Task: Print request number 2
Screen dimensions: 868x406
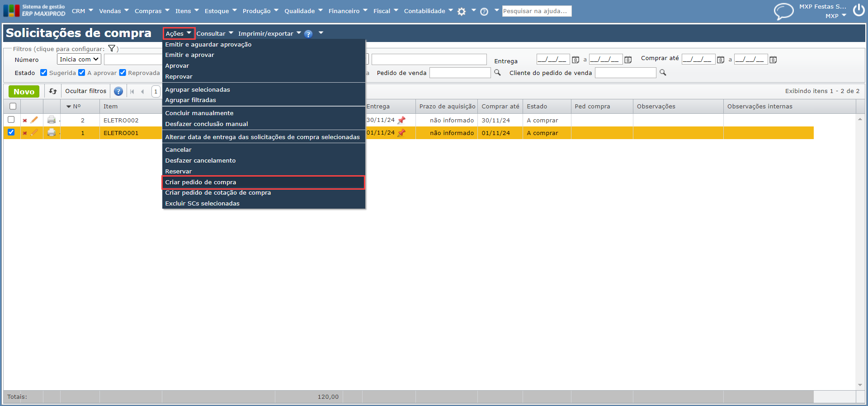Action: pos(52,120)
